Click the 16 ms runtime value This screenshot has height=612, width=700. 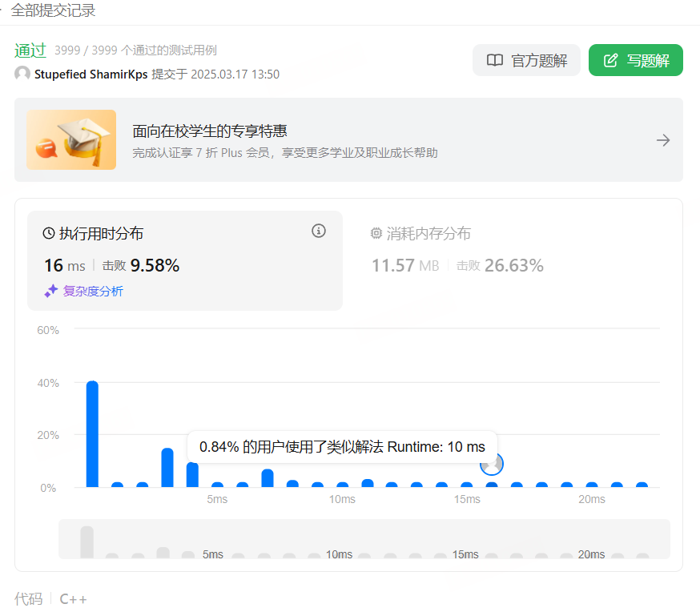(65, 266)
